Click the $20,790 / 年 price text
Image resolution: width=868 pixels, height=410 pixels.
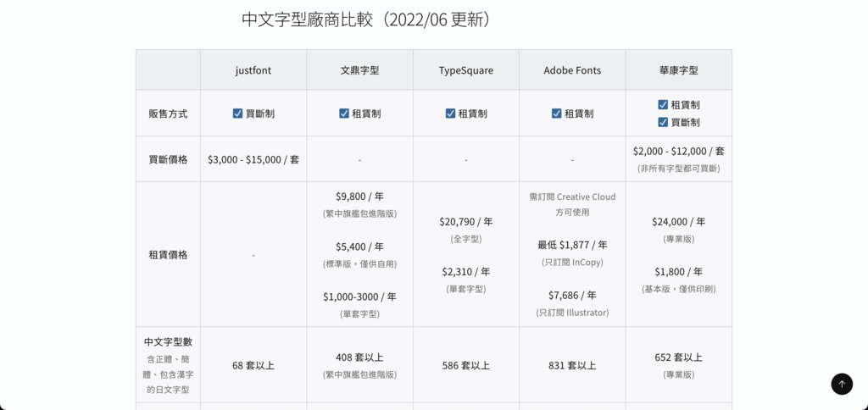[466, 222]
